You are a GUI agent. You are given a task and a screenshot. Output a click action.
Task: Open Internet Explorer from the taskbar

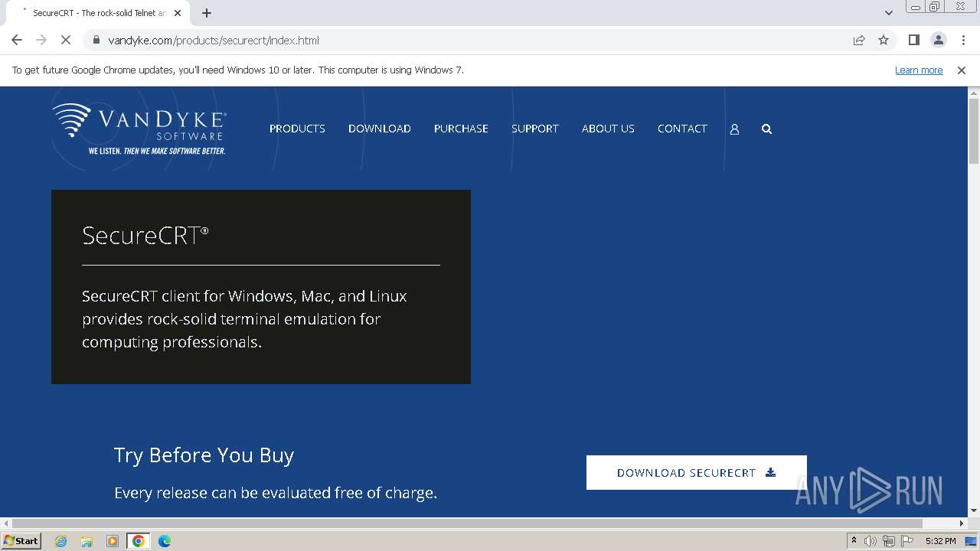[61, 541]
